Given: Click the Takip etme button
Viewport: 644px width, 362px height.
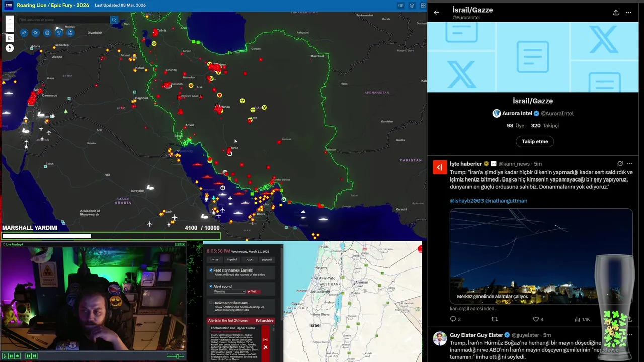Looking at the screenshot, I should click(535, 141).
